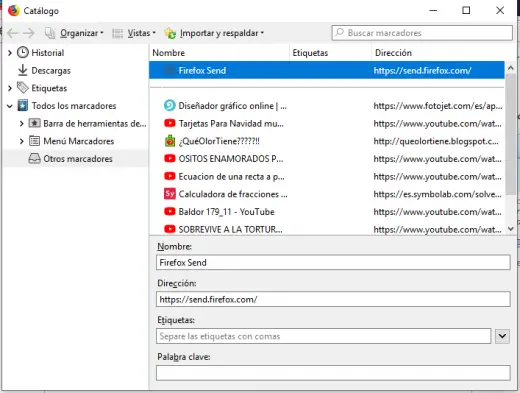Focus the Buscar marcadores search field

tap(422, 33)
